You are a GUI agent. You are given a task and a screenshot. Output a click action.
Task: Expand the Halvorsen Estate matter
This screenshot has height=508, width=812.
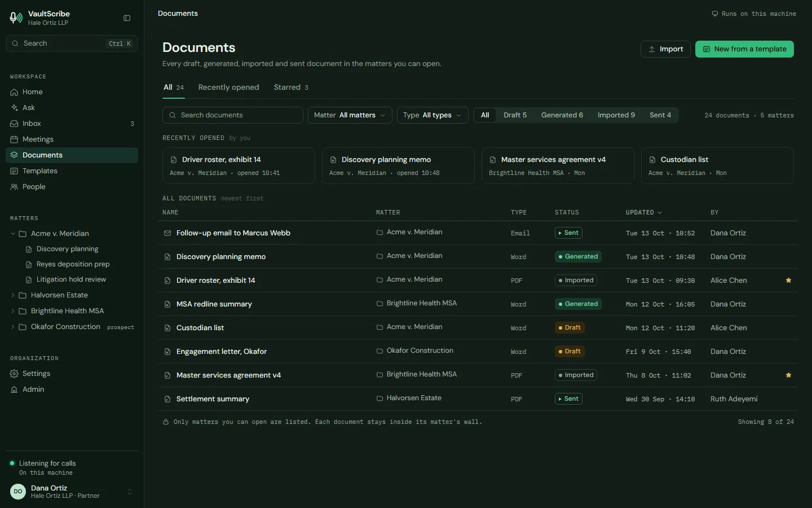pos(13,295)
